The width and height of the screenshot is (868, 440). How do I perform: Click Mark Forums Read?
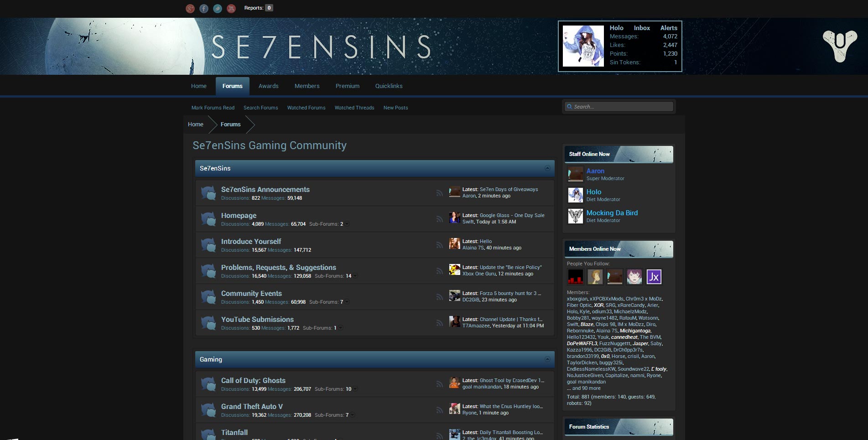tap(213, 108)
